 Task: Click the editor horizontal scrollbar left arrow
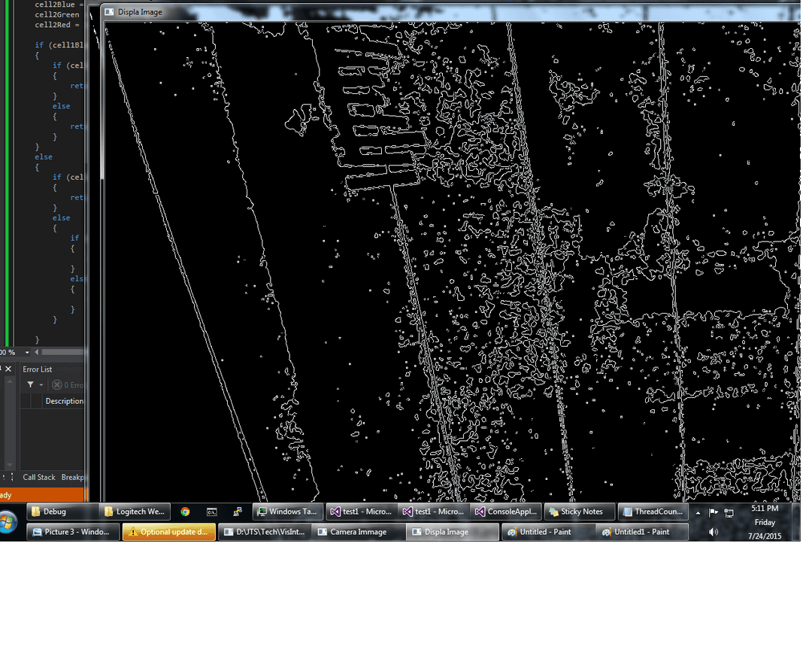38,352
